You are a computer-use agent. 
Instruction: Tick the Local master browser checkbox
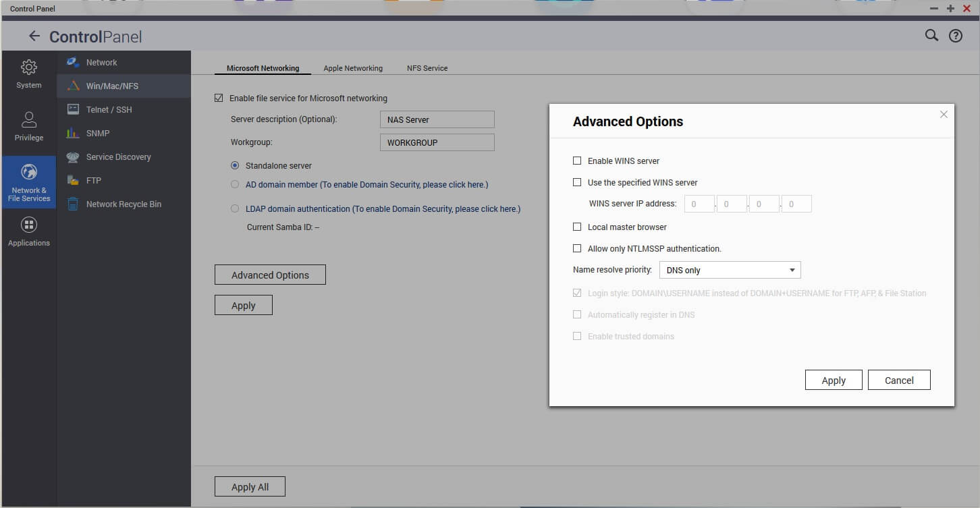[x=577, y=227]
